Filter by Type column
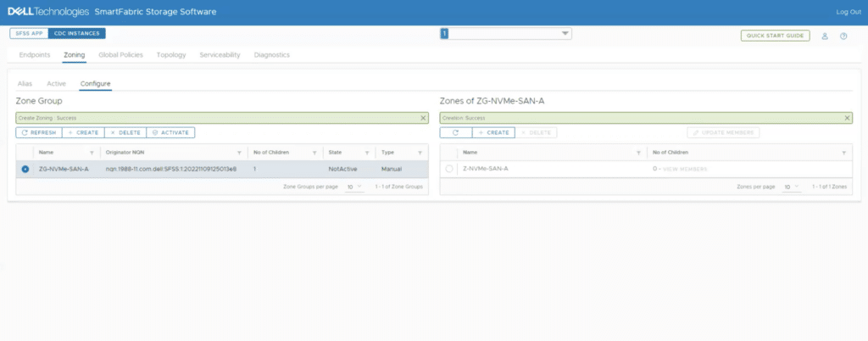This screenshot has width=868, height=341. [420, 153]
